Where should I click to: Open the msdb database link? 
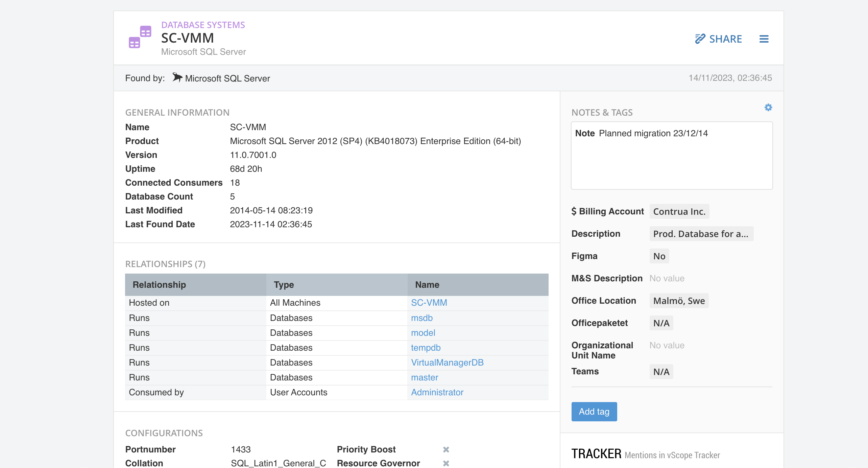tap(422, 318)
